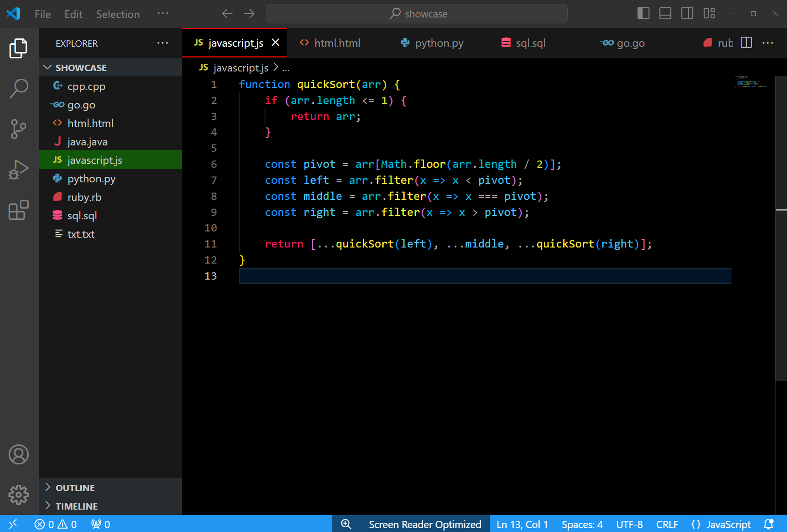Expand the TIMELINE section
The height and width of the screenshot is (532, 787).
pyautogui.click(x=110, y=506)
